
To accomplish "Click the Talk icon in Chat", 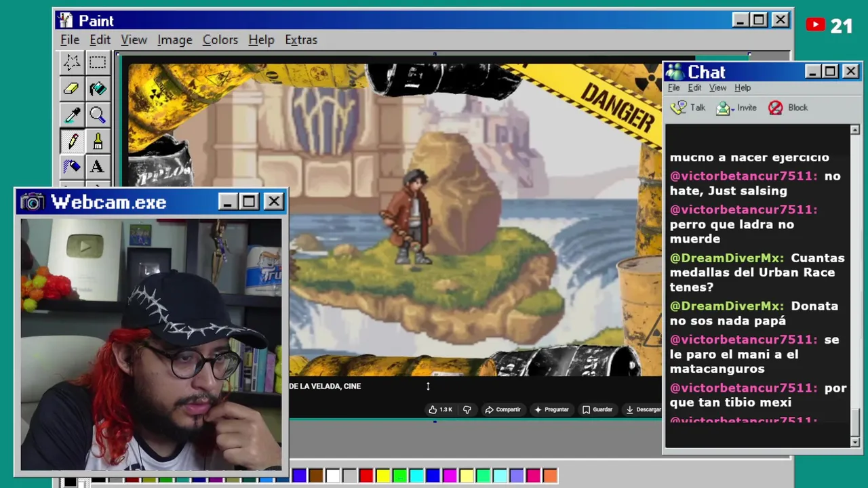I will [678, 107].
